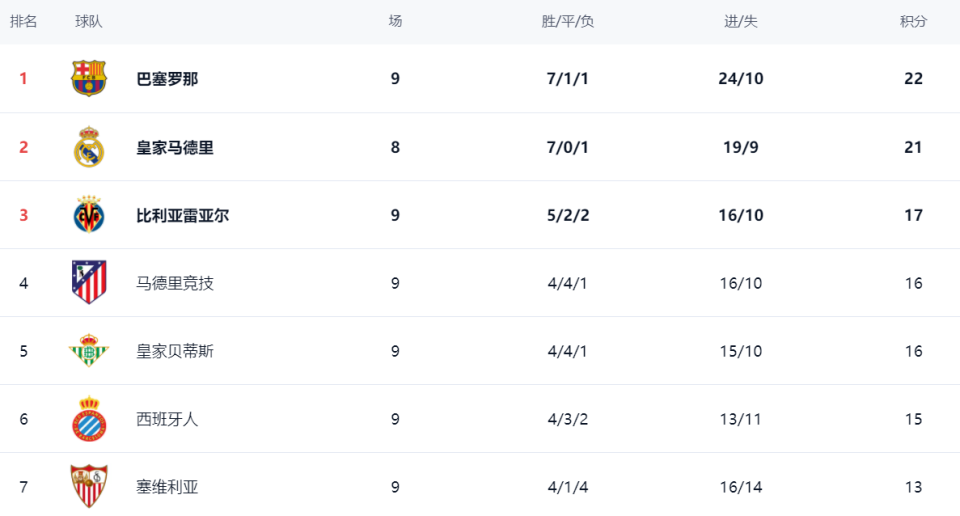This screenshot has width=960, height=516.
Task: Click the 排名 column header
Action: (x=24, y=22)
